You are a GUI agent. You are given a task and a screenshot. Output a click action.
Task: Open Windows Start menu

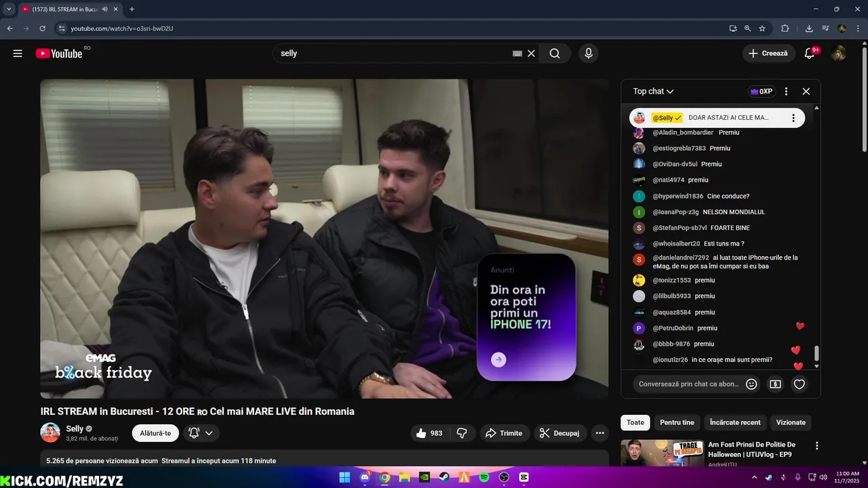click(344, 477)
